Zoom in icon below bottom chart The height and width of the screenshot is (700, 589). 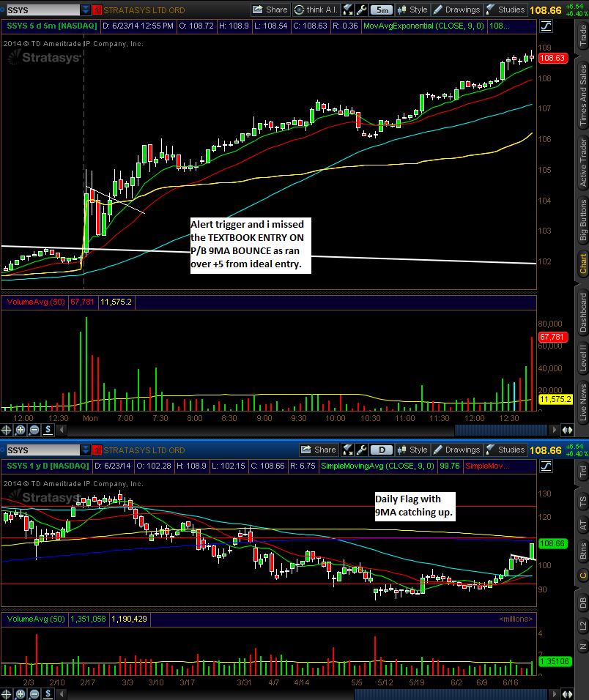(20, 694)
